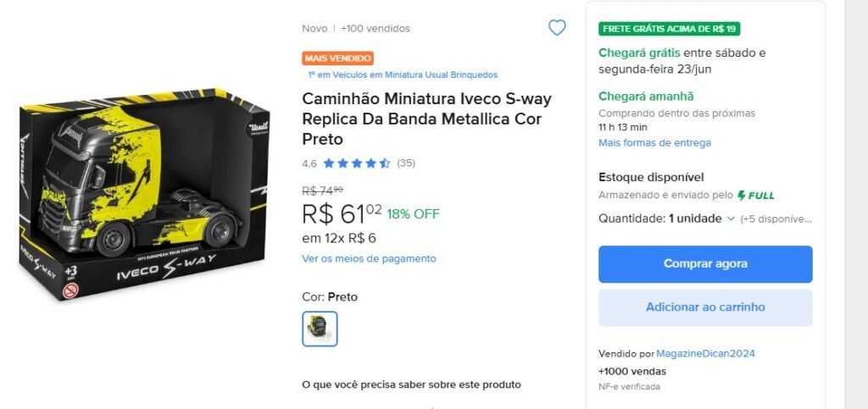The image size is (868, 409).
Task: Click the 18% OFF discount label
Action: (x=414, y=213)
